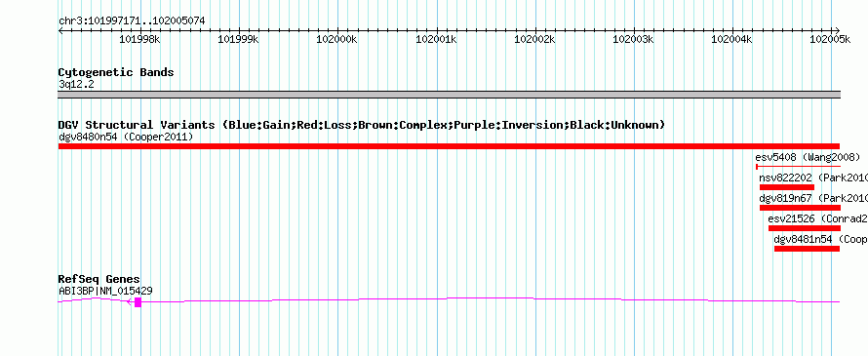
Task: Select the red bar under esv21526
Action: click(805, 228)
